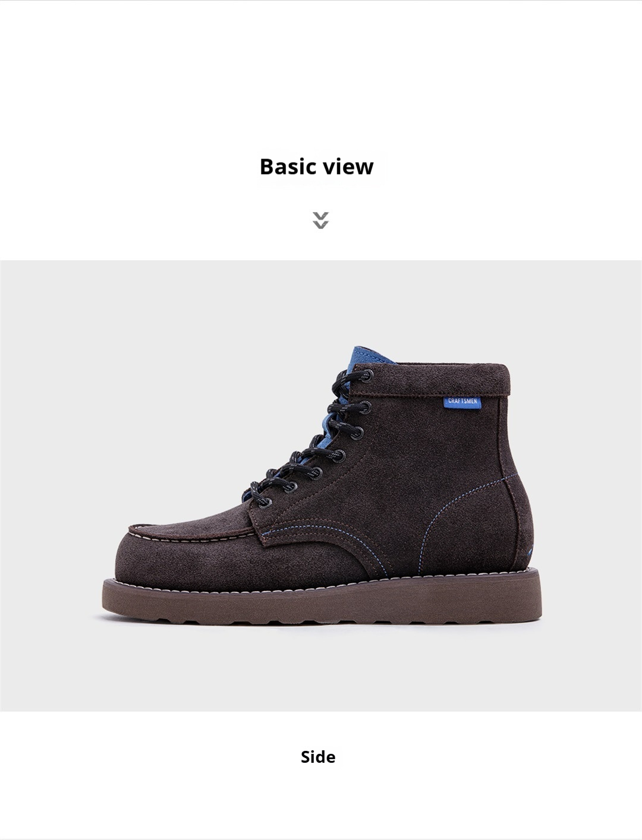Click the blue CRAFTSMEN tag on boot
The image size is (642, 840).
click(x=462, y=402)
